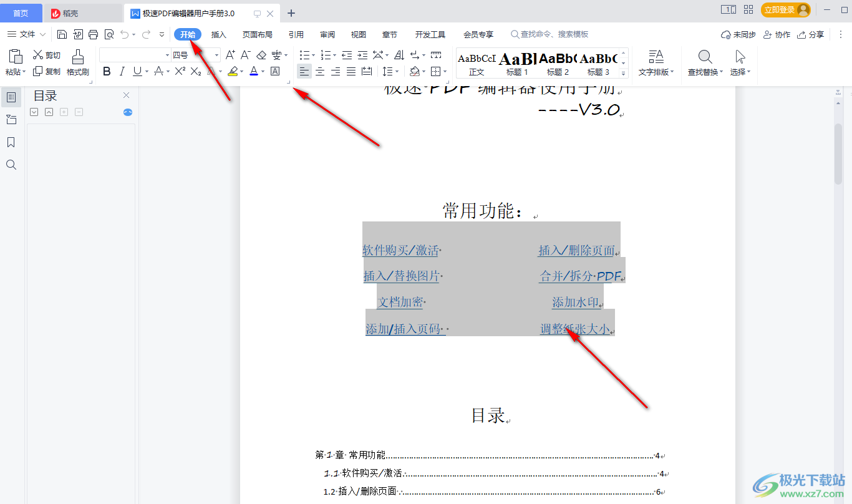Expand the styles gallery more arrow
The image size is (852, 504).
click(623, 73)
